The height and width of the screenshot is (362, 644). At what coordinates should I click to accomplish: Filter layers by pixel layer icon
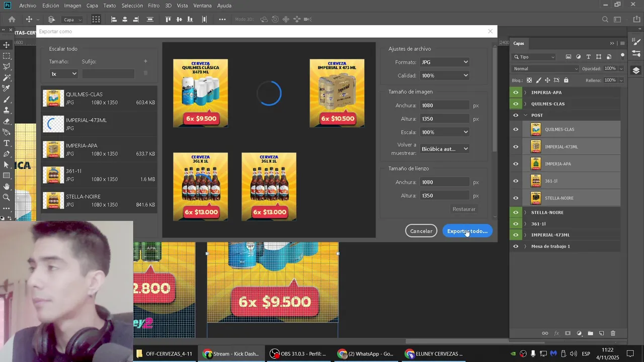pyautogui.click(x=569, y=57)
